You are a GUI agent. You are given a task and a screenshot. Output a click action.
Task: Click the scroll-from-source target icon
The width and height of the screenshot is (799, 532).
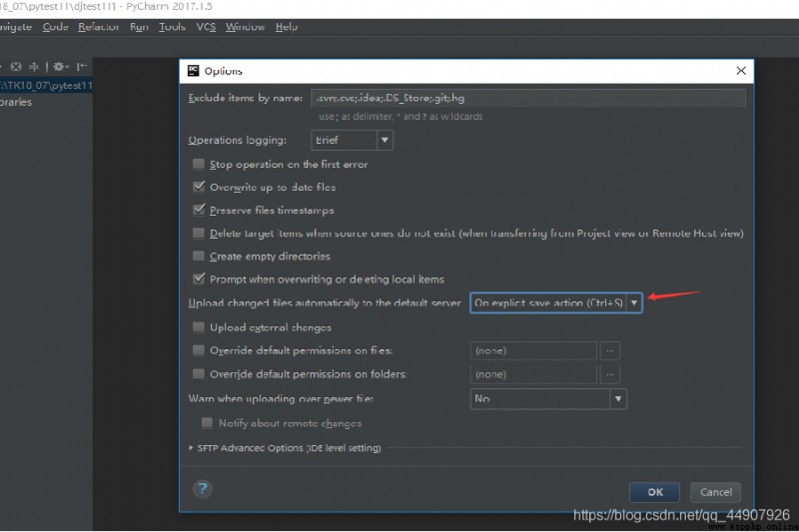tap(16, 67)
